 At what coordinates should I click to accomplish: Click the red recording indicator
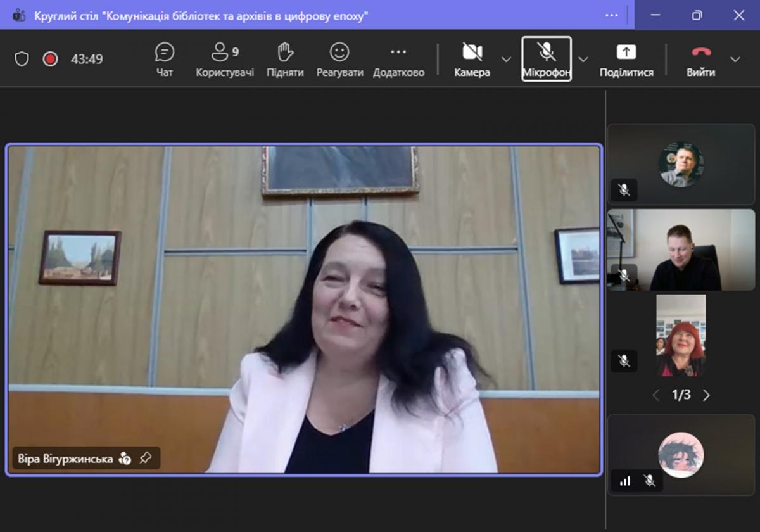50,59
